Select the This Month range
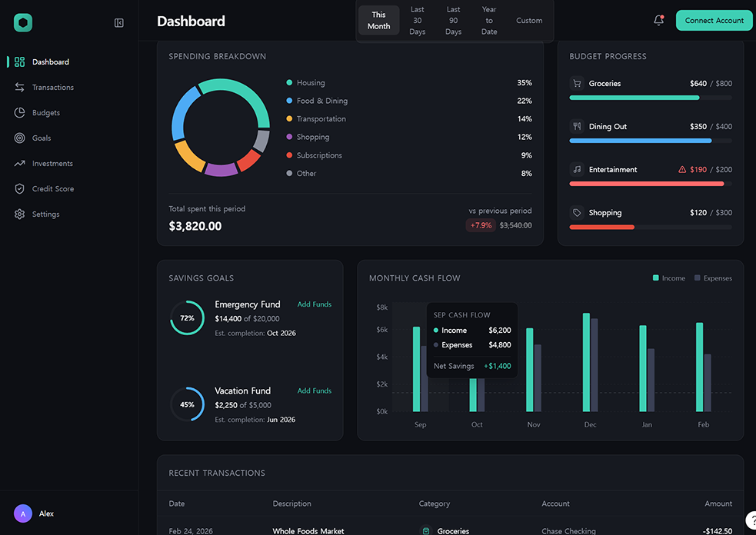This screenshot has height=535, width=756. click(x=378, y=20)
